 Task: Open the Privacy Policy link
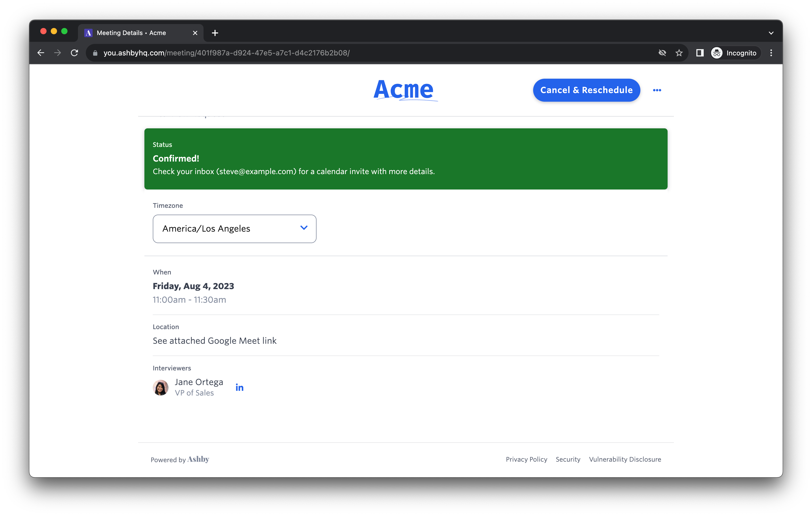coord(526,459)
